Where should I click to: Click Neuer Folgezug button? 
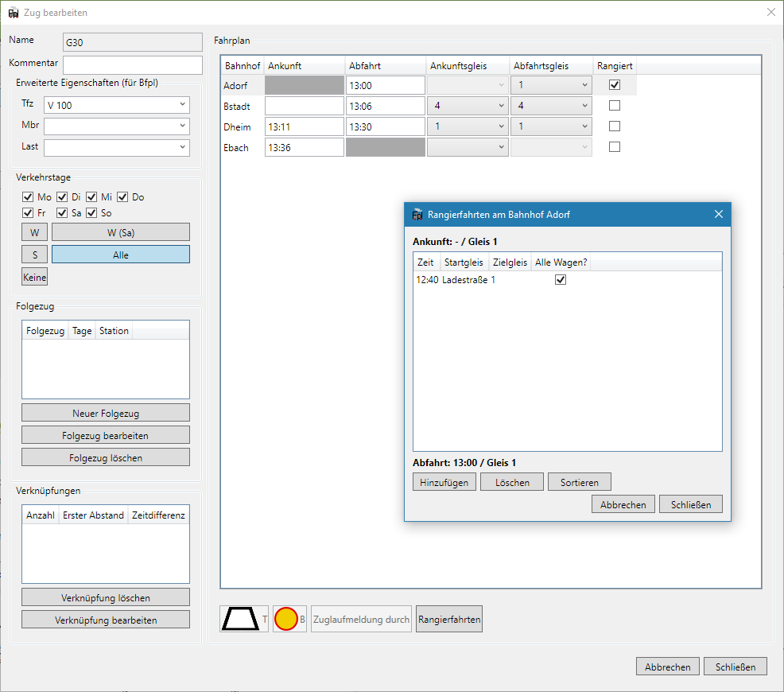[106, 413]
